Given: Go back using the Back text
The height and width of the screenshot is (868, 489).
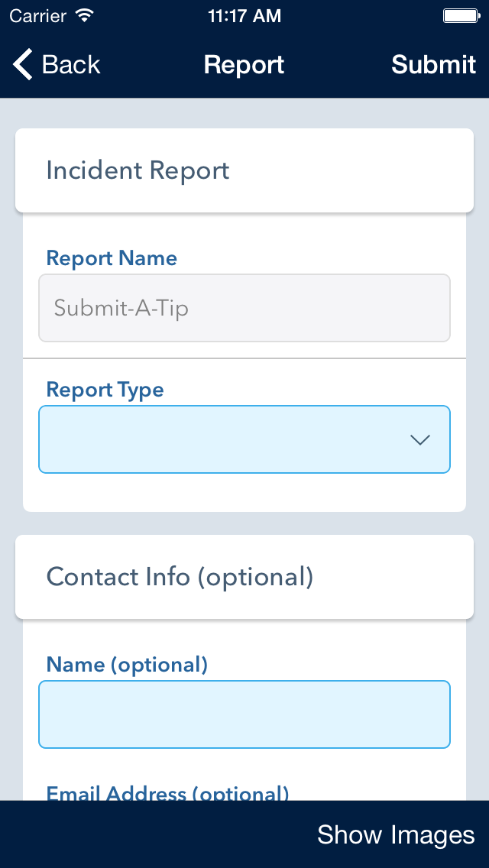Looking at the screenshot, I should coord(71,65).
